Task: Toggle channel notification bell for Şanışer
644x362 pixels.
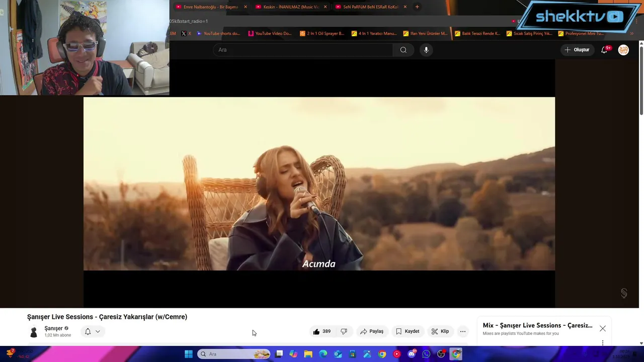Action: (x=88, y=331)
